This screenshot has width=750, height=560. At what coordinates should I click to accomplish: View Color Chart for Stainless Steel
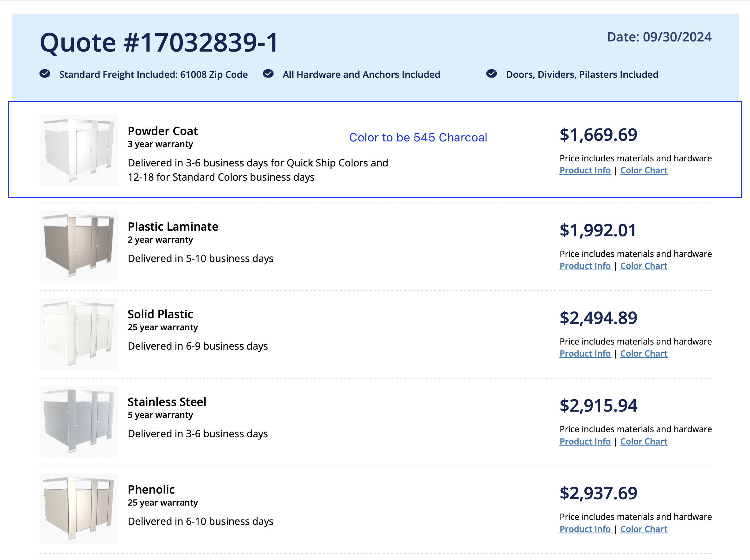643,441
